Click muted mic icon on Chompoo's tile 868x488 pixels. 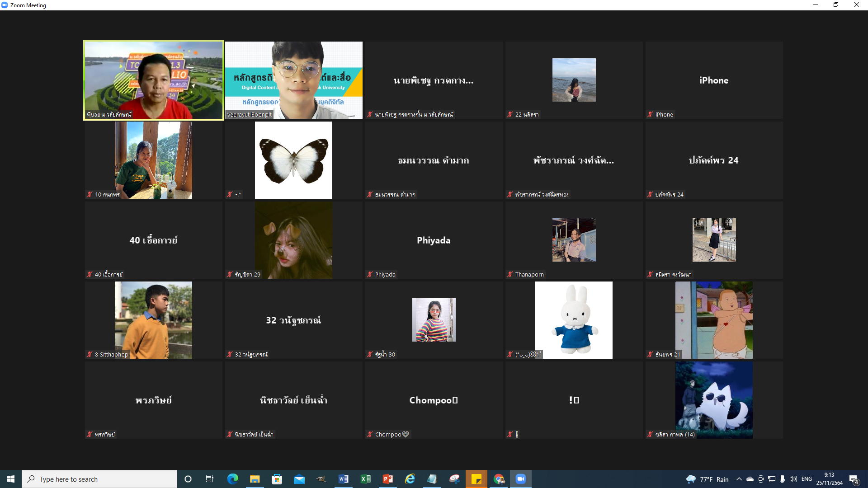[x=370, y=434]
